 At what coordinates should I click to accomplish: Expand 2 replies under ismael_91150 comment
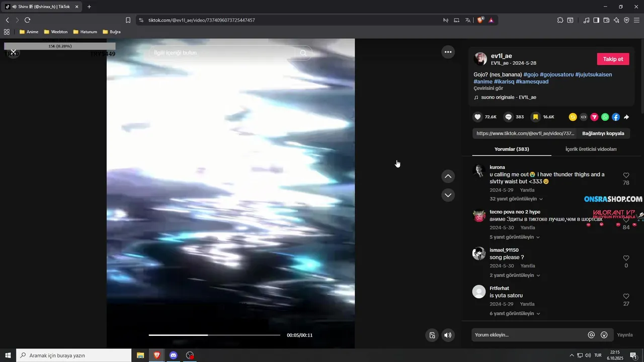click(x=515, y=275)
